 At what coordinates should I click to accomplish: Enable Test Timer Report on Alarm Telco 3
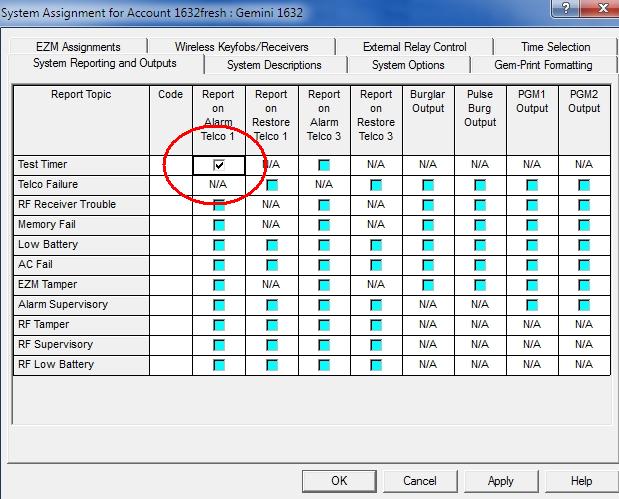[x=324, y=165]
